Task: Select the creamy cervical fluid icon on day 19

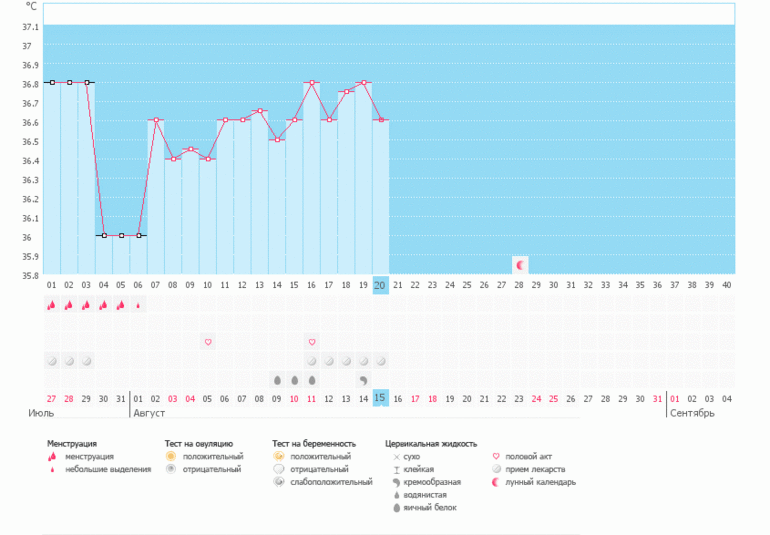Action: 364,380
